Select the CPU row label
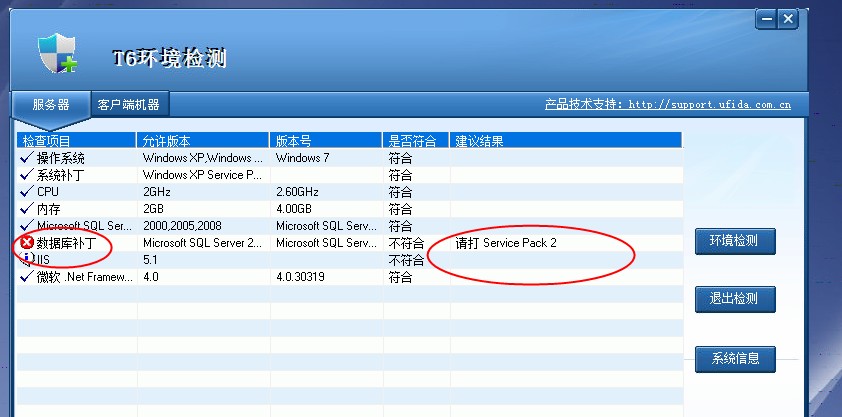 click(48, 192)
